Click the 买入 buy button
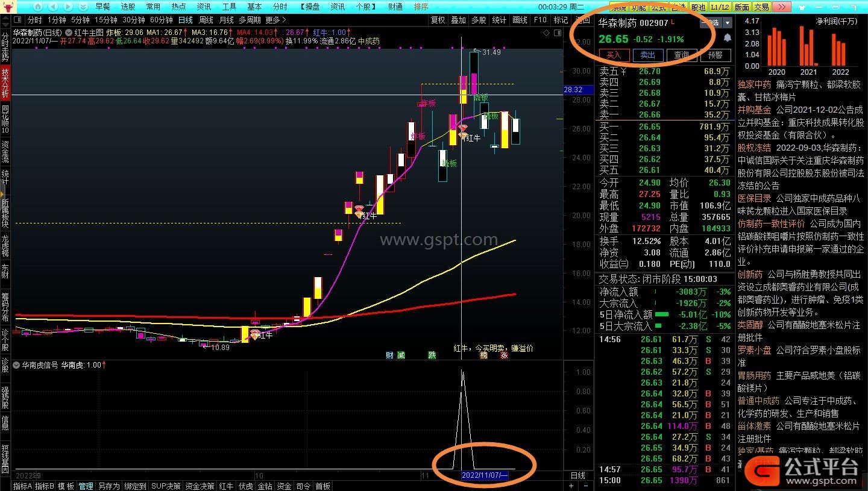 (614, 55)
